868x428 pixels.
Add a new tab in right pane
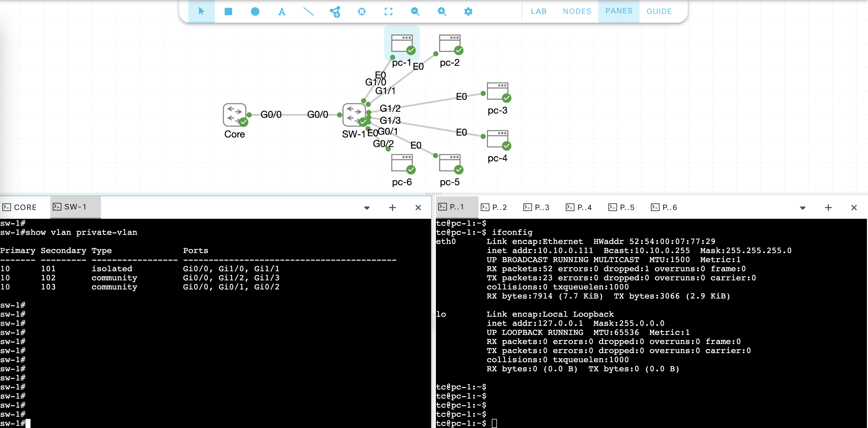[828, 207]
